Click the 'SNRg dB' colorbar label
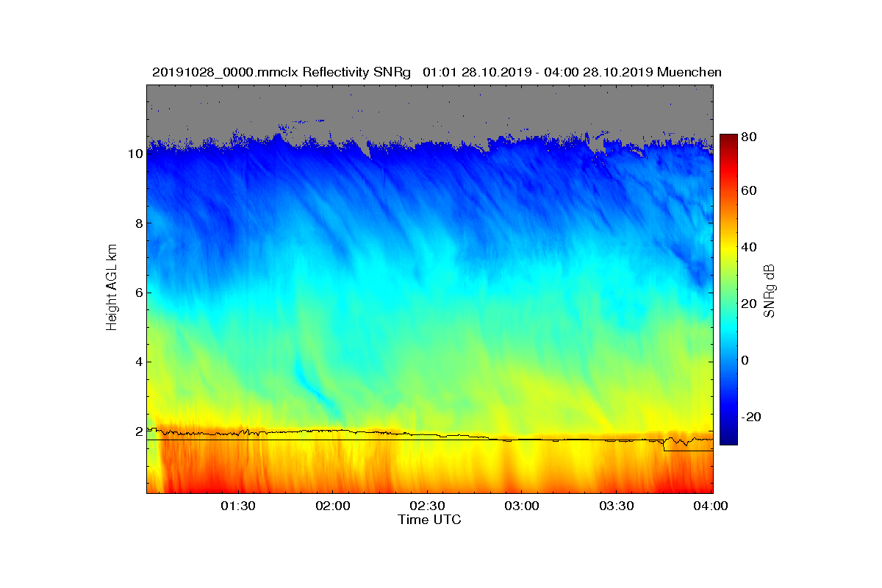The height and width of the screenshot is (588, 882). pos(770,291)
